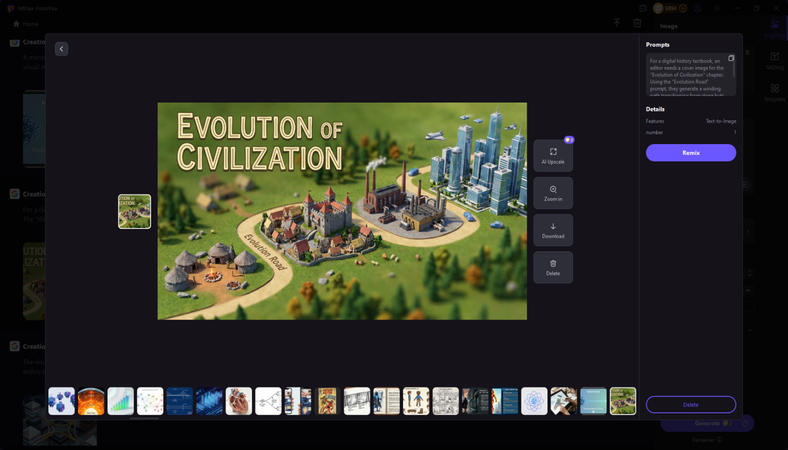Open the anatomical heart thumbnail
This screenshot has height=450, width=788.
[239, 401]
